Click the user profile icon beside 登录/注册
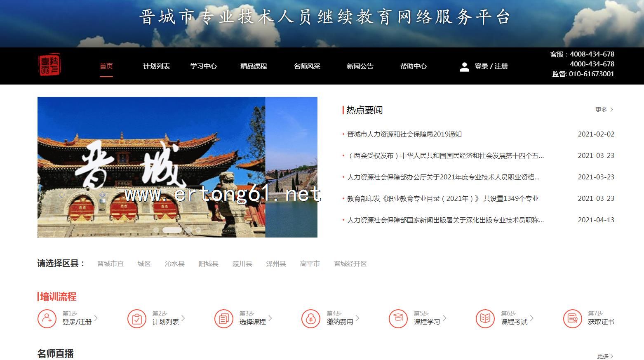 464,67
